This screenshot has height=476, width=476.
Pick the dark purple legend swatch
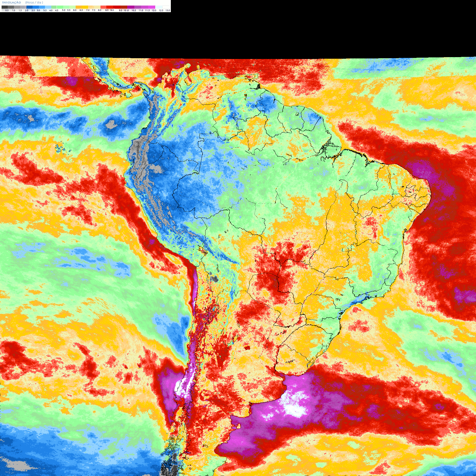[131, 7]
